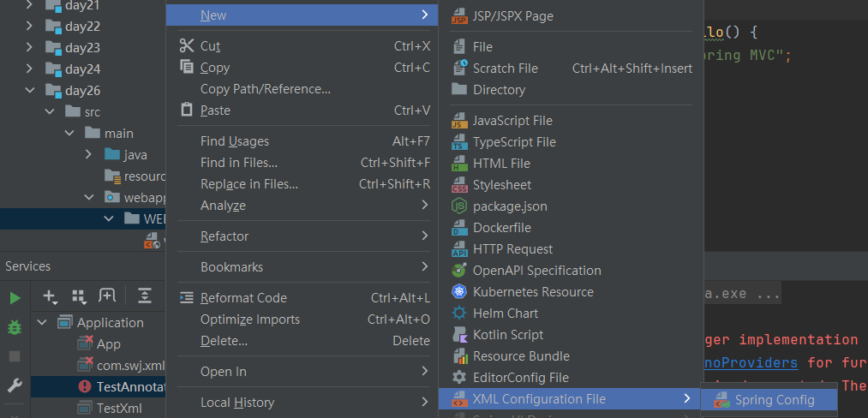
Task: Click the stop square icon in Services
Action: (x=15, y=356)
